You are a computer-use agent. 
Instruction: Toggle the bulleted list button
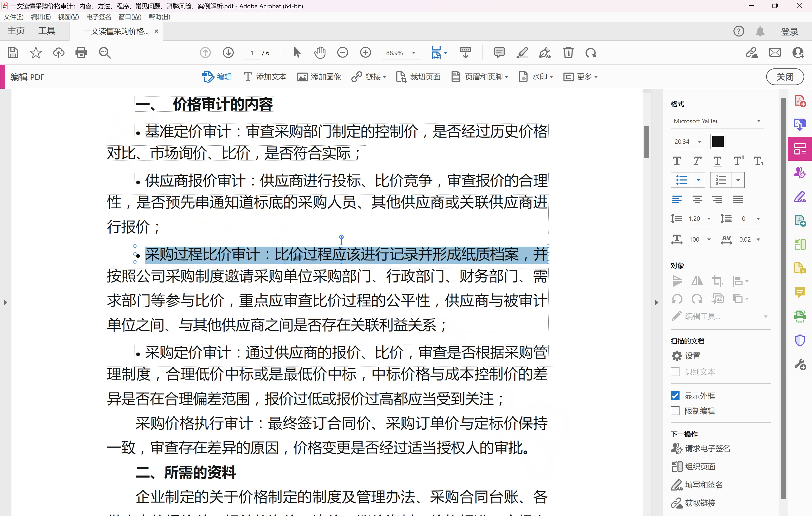(x=681, y=180)
